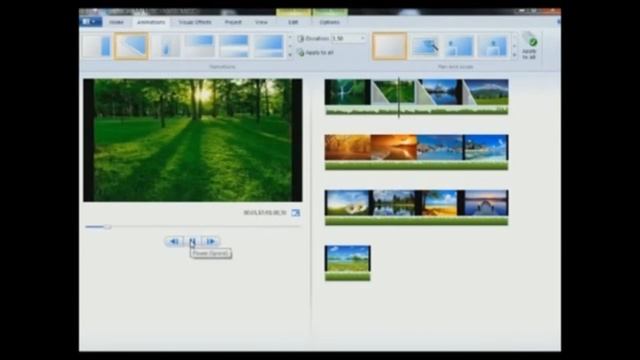Pick the fourth pan and zoom thumbnail
The height and width of the screenshot is (360, 640).
493,46
